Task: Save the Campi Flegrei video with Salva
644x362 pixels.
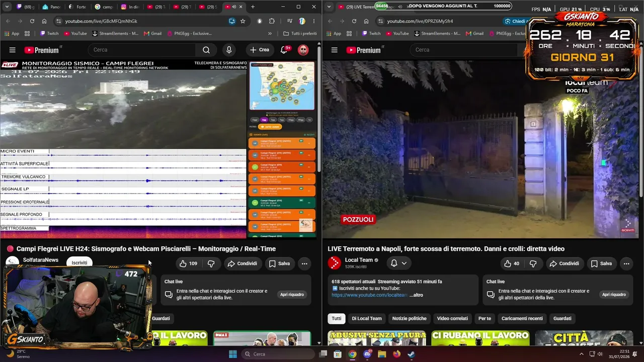Action: click(x=279, y=263)
